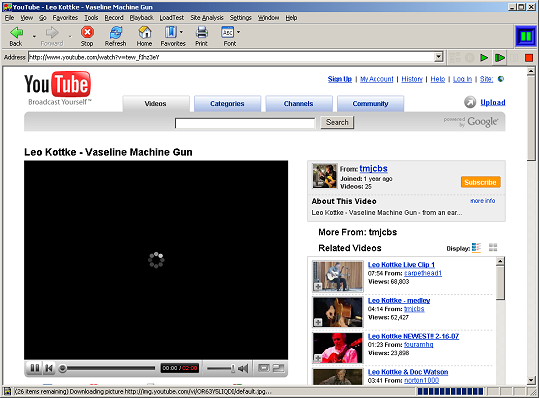The width and height of the screenshot is (539, 398).
Task: Restart video with the rewind-to-start button
Action: click(x=49, y=368)
